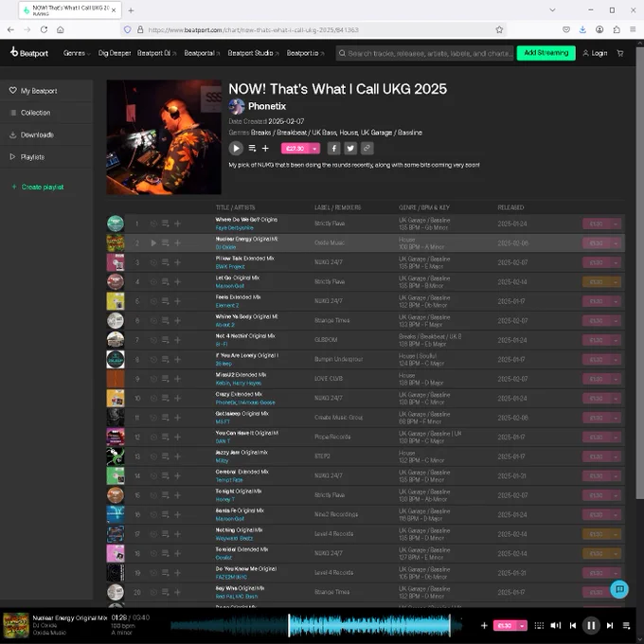List all browser tabs chevron
The width and height of the screenshot is (644, 644).
click(552, 9)
